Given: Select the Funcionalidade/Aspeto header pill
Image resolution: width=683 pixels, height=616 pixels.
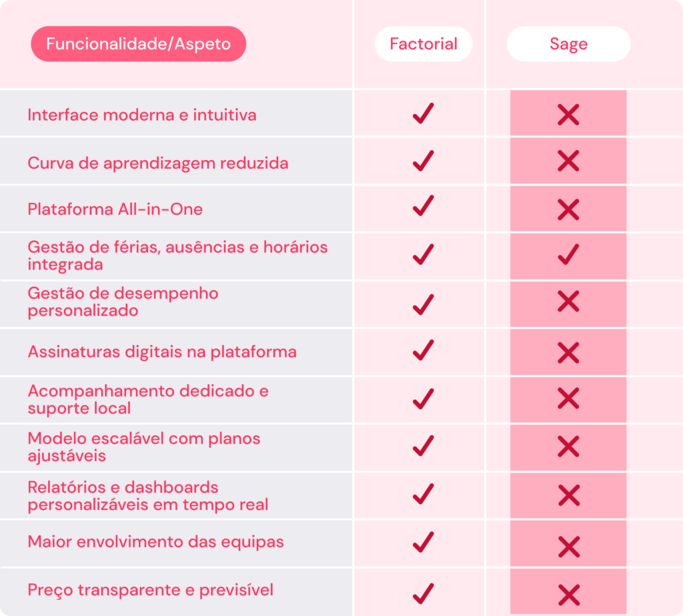Looking at the screenshot, I should coord(139,43).
